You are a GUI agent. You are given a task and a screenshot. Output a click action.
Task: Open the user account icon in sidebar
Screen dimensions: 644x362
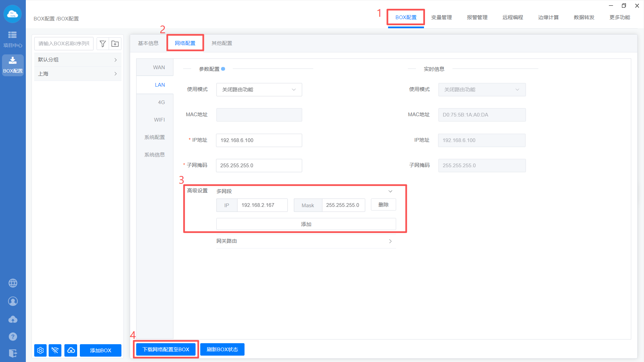[x=13, y=301]
